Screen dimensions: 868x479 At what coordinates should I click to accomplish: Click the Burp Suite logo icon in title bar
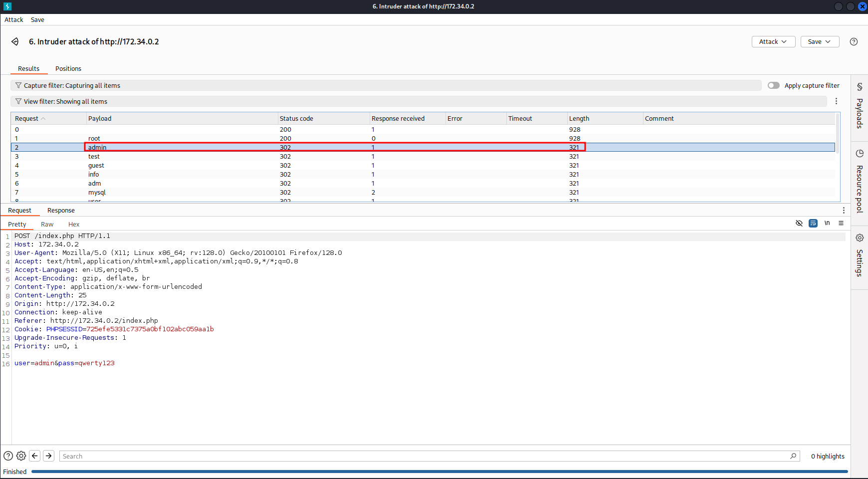(7, 6)
